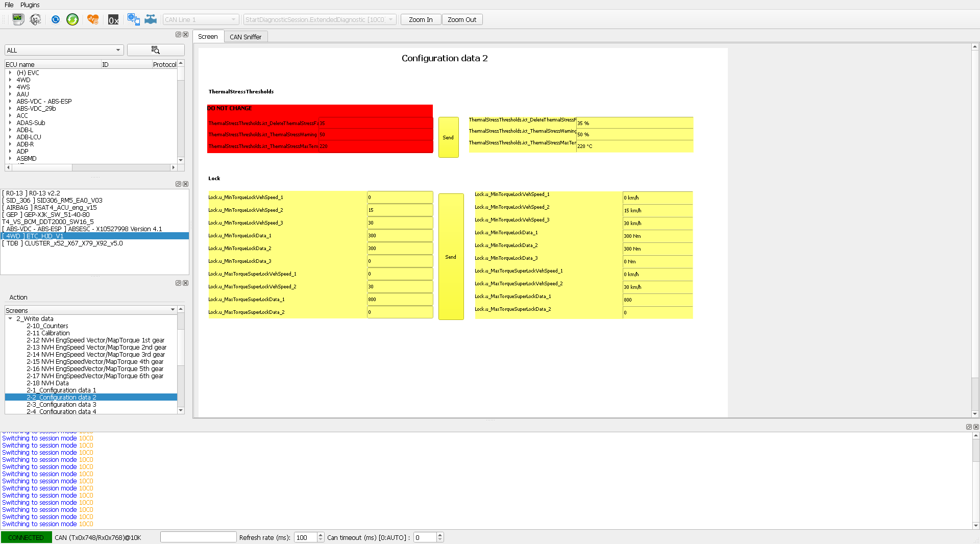Click the orange heart diagnostics icon
The image size is (980, 544).
click(93, 19)
